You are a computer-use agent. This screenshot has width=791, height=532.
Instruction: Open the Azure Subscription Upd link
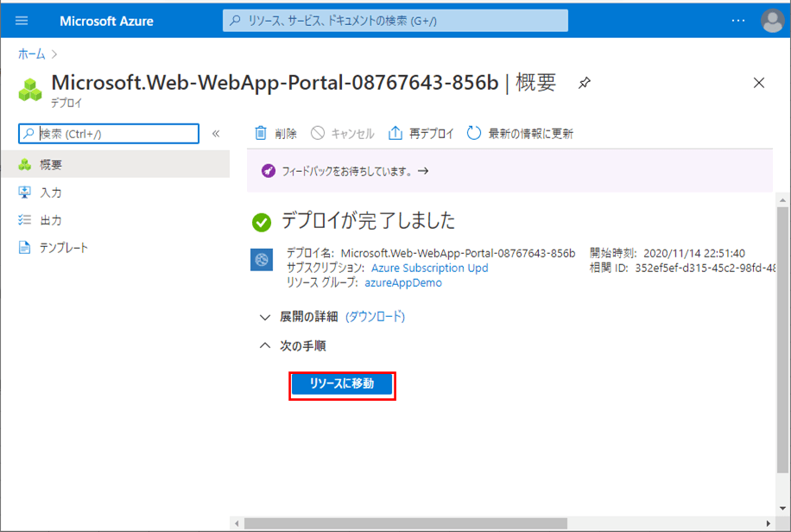[429, 268]
